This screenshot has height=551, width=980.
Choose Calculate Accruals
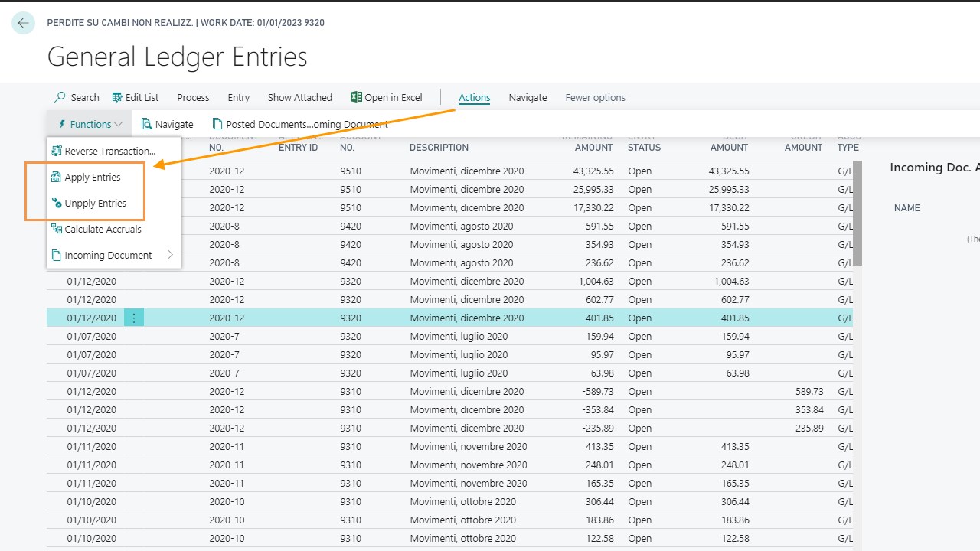(114, 229)
